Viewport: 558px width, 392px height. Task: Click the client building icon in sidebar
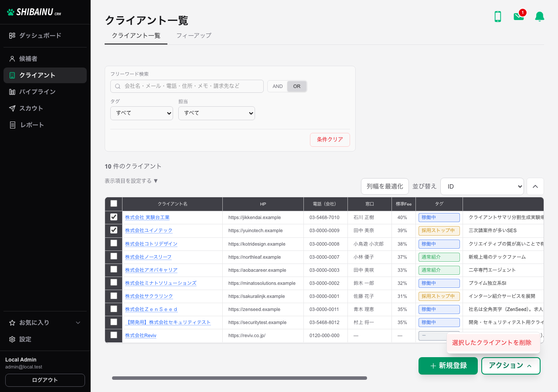pyautogui.click(x=12, y=75)
